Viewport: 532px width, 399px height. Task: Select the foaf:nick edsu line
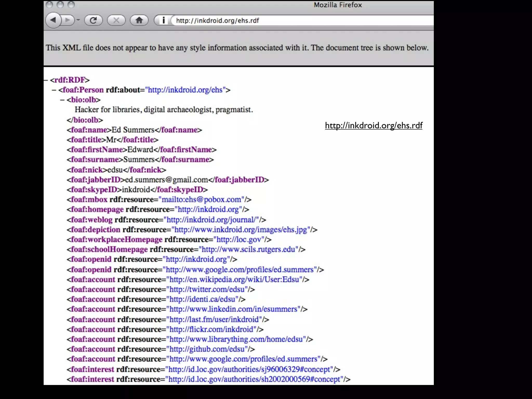coord(116,170)
